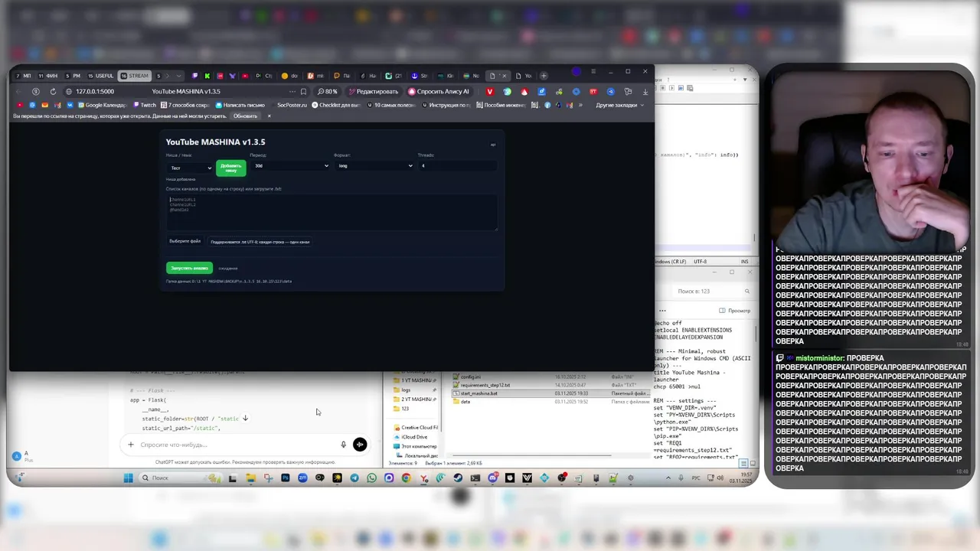This screenshot has height=551, width=980.
Task: Open the Написать письмо bookmark
Action: coord(240,105)
